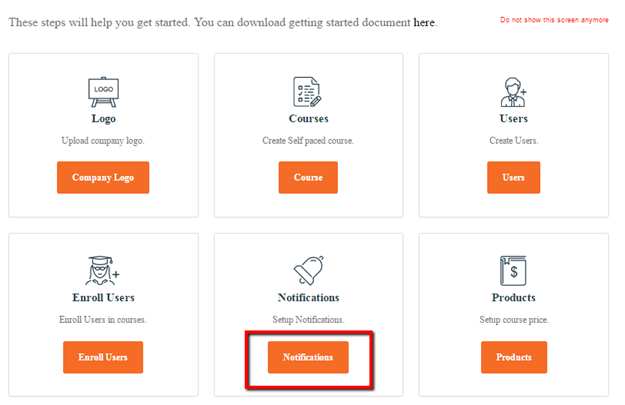Click 'Setup Notifications.' description text

click(x=309, y=320)
